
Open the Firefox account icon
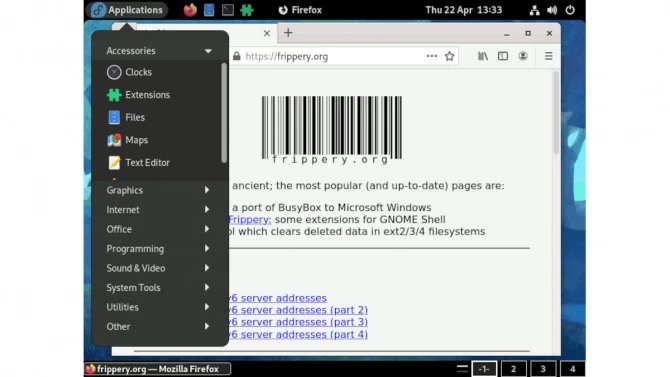(523, 56)
